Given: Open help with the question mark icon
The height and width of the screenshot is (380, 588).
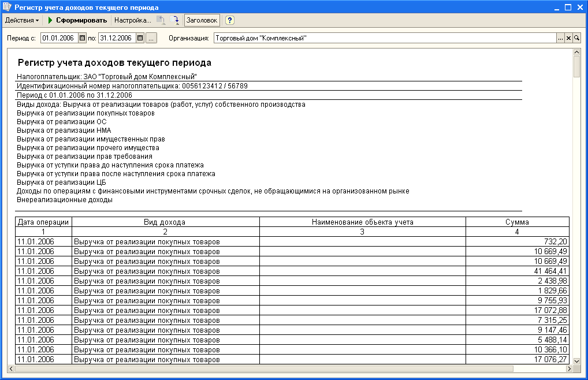Looking at the screenshot, I should tap(229, 20).
